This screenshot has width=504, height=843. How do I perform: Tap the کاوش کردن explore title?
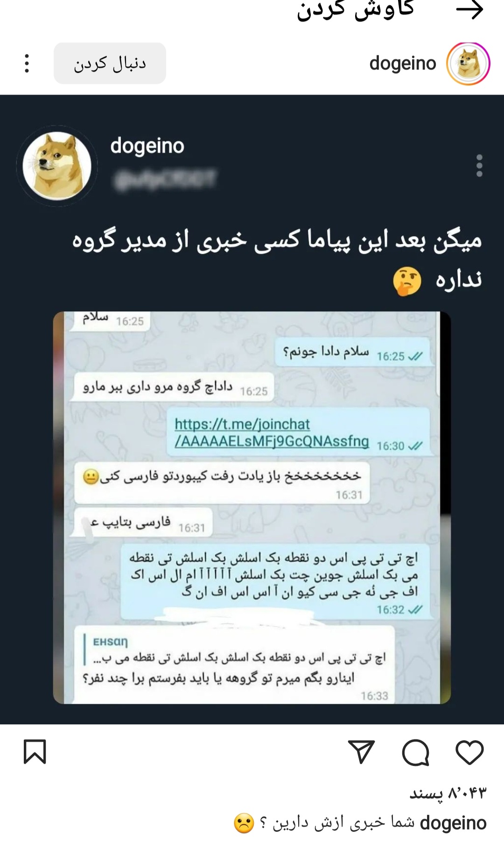356,10
